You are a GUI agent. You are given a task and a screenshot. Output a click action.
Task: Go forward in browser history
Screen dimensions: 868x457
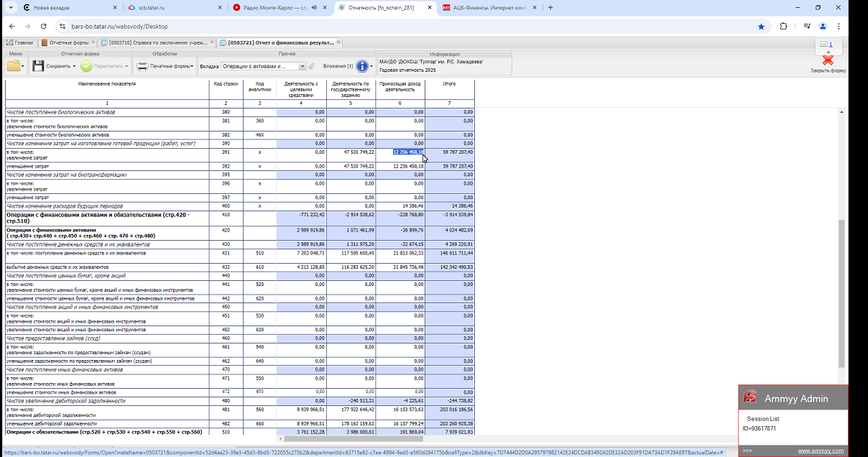click(27, 27)
